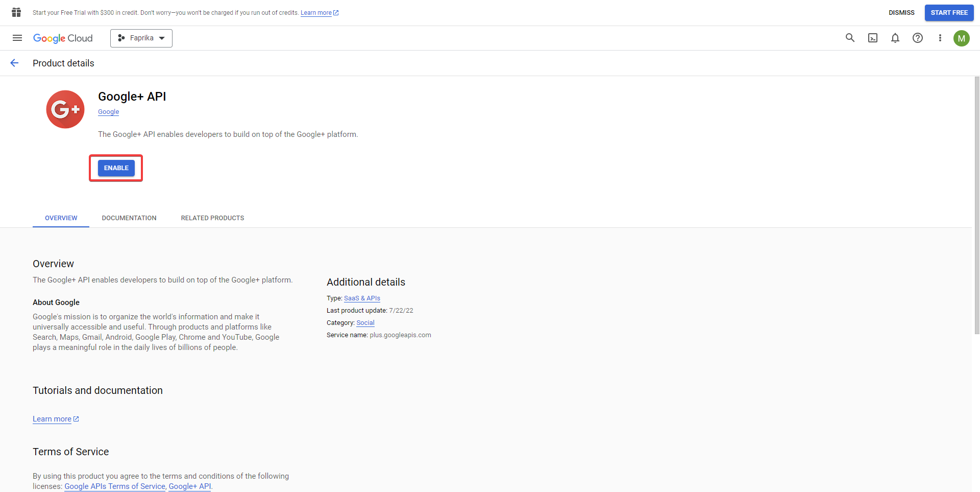Click the free trial gift icon

click(16, 12)
